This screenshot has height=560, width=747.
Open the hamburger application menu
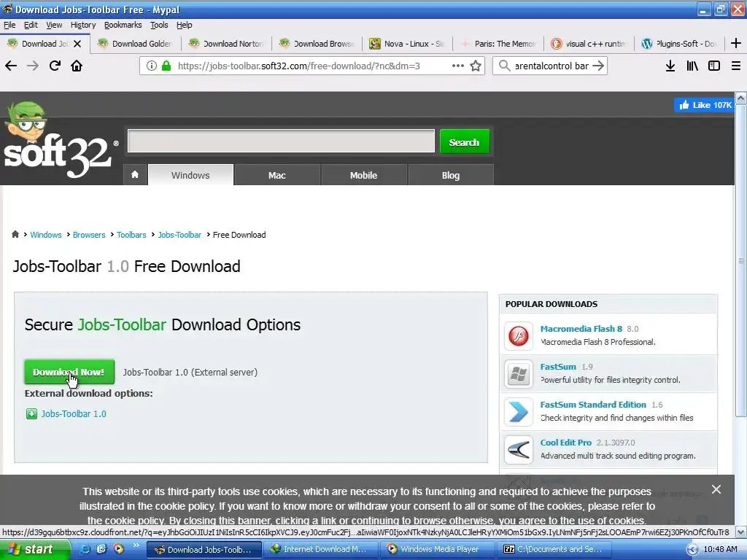click(736, 66)
